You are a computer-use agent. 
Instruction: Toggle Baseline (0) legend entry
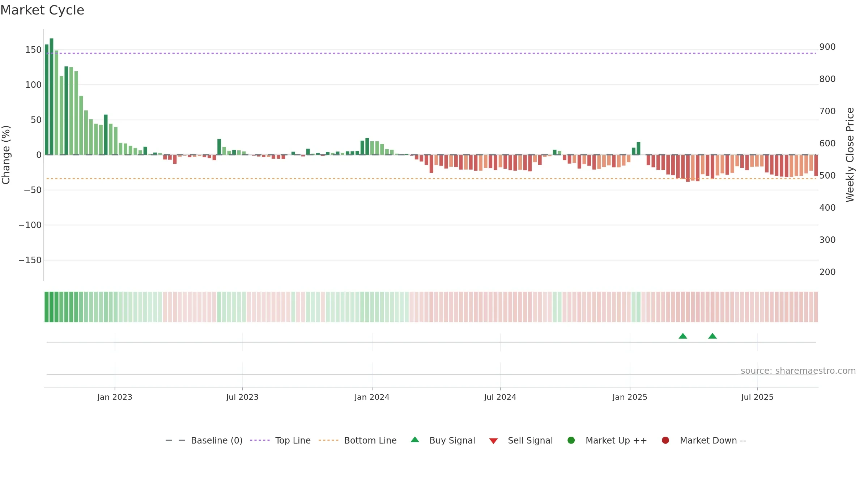point(204,440)
